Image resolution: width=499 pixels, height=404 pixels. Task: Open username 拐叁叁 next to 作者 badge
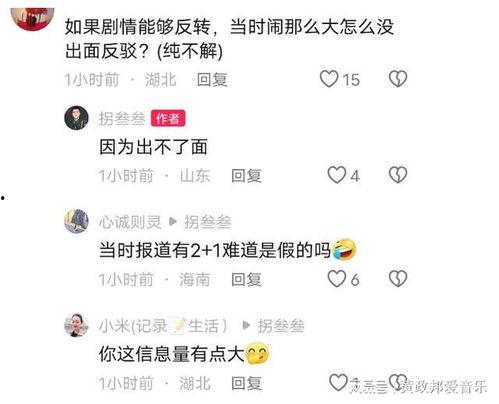(x=122, y=118)
